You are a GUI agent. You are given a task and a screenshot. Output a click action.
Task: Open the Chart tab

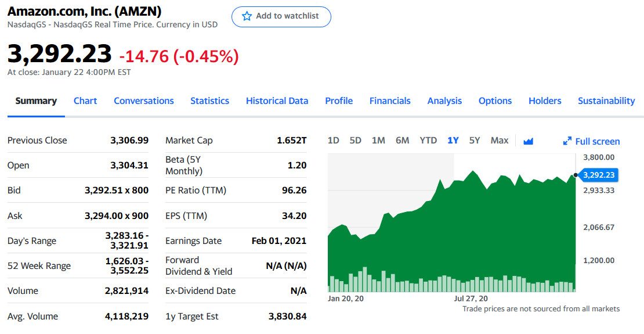85,100
